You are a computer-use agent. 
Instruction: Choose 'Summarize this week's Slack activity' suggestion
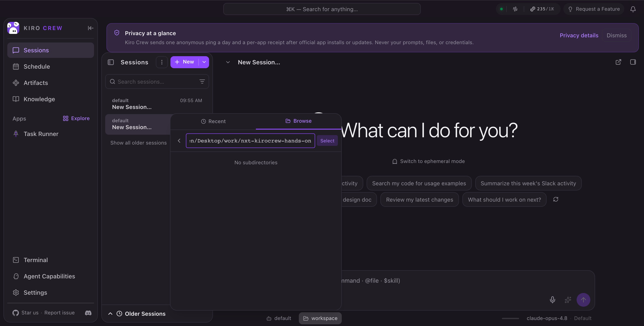tap(528, 183)
